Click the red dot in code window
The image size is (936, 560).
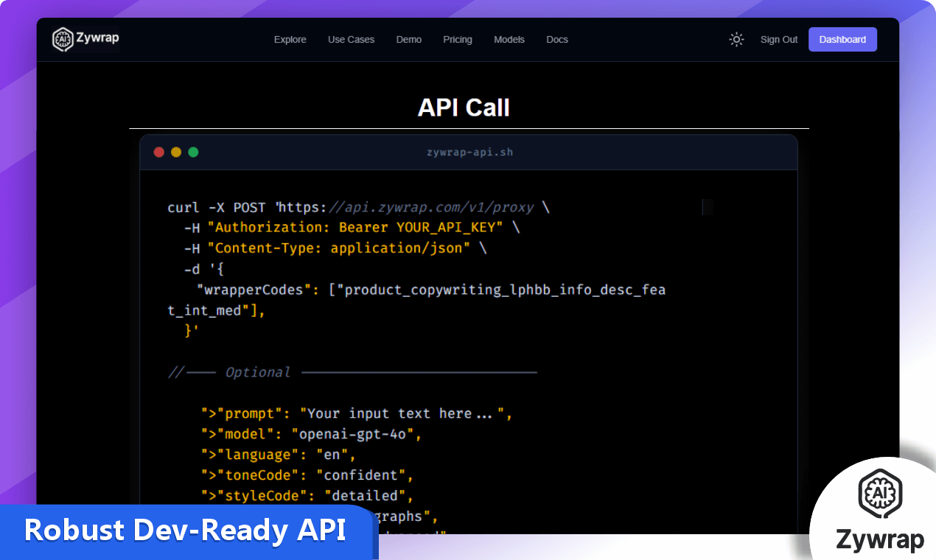click(158, 153)
